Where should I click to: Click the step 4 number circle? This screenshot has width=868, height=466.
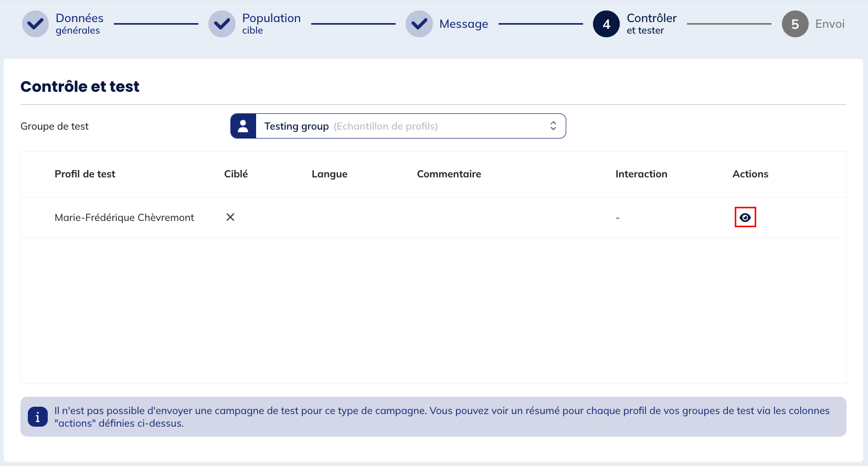click(606, 24)
